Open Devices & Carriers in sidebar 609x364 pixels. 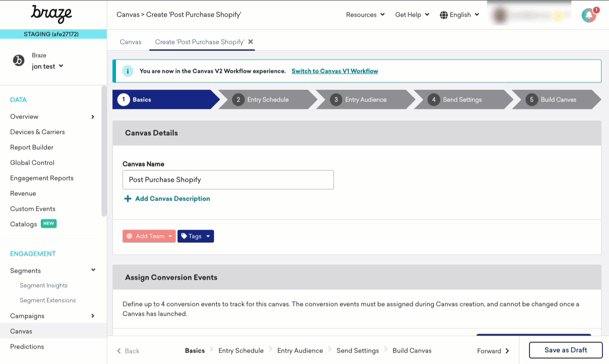pyautogui.click(x=37, y=132)
